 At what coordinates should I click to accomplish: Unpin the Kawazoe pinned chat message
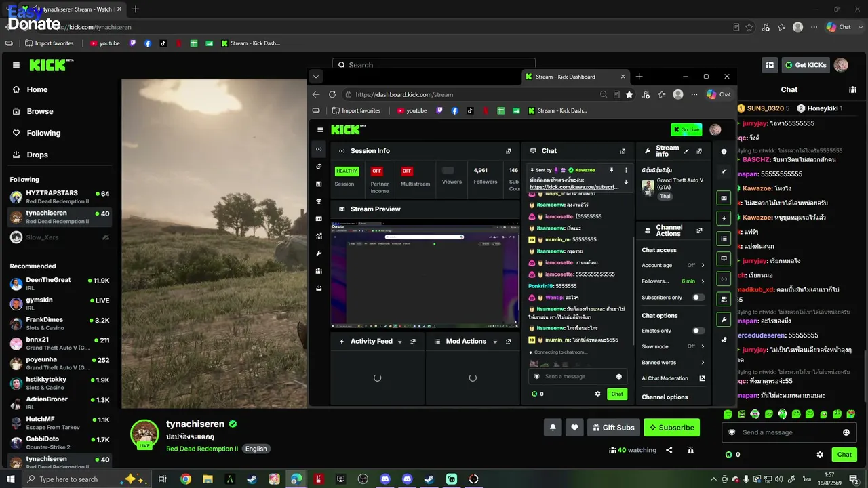(612, 170)
